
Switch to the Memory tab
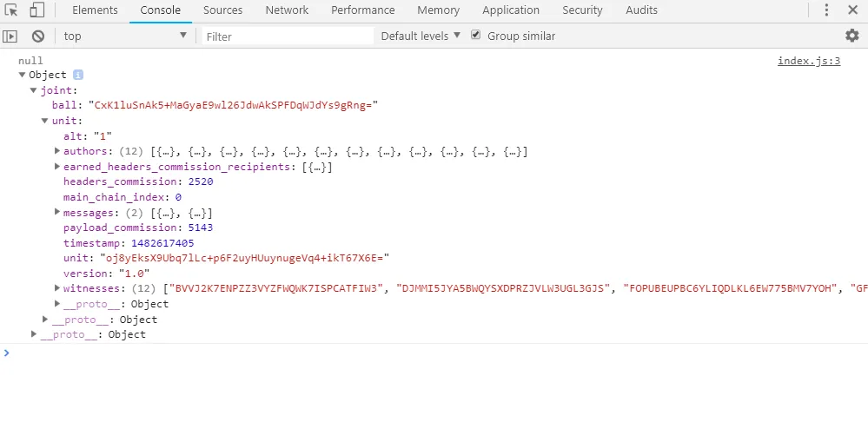click(x=439, y=10)
